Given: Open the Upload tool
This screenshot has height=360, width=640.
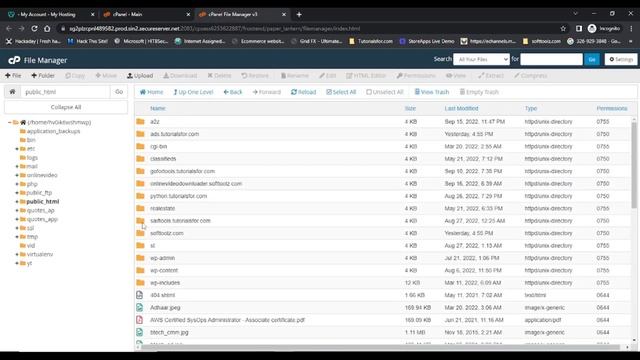Looking at the screenshot, I should (140, 76).
